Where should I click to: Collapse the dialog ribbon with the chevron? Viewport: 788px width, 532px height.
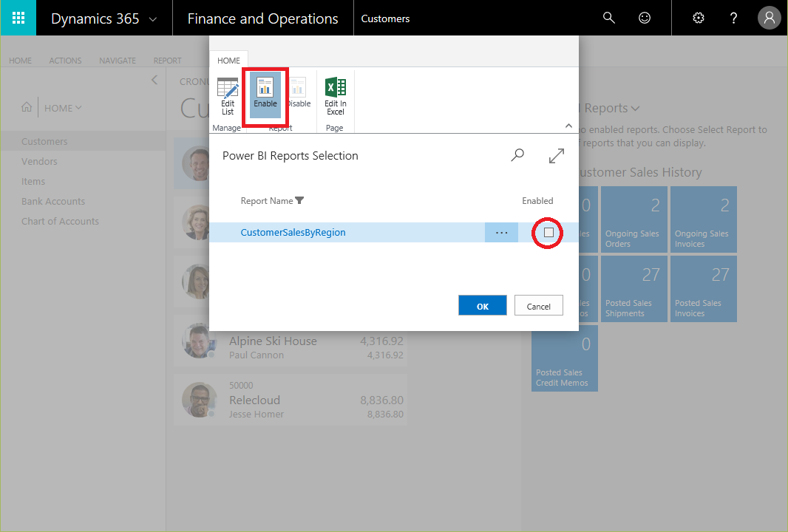coord(568,126)
